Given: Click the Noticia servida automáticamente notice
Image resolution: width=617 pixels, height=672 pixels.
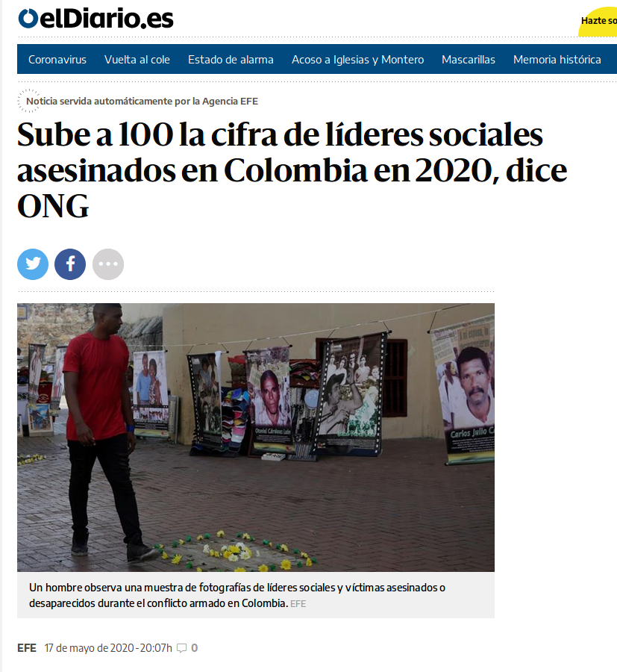Looking at the screenshot, I should (x=142, y=101).
